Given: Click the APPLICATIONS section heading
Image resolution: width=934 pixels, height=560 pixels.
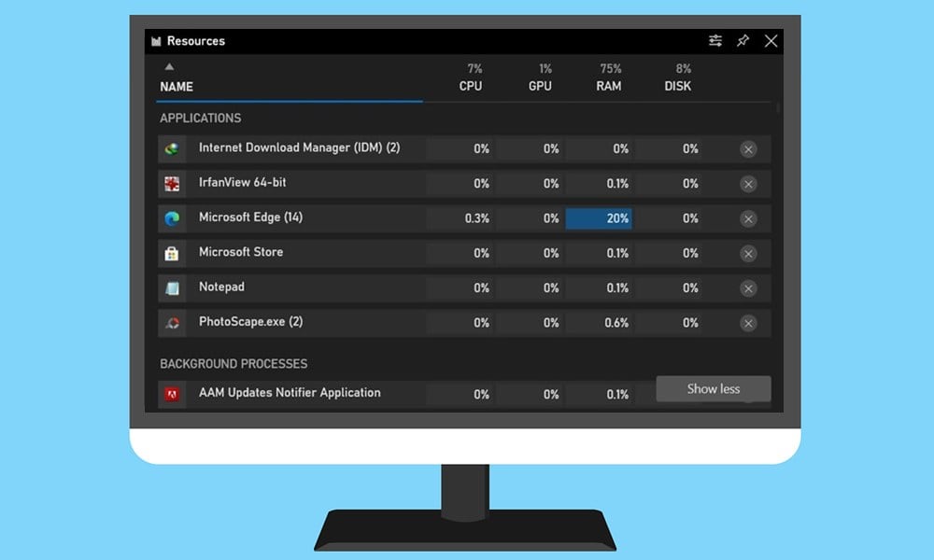Looking at the screenshot, I should click(200, 118).
